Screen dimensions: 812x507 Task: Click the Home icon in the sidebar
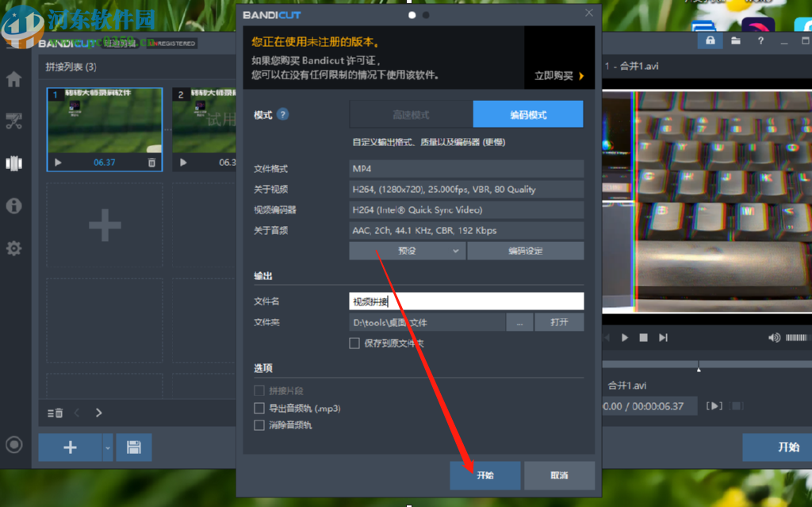pos(13,79)
